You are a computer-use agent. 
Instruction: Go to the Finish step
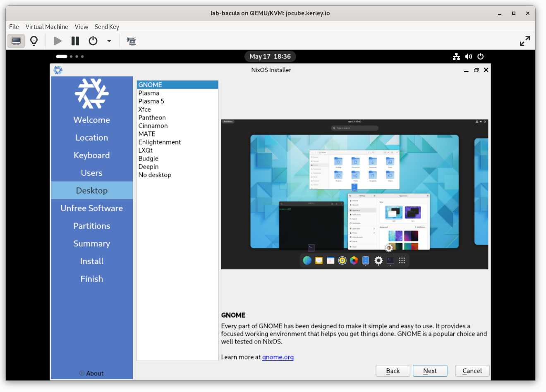pyautogui.click(x=92, y=279)
